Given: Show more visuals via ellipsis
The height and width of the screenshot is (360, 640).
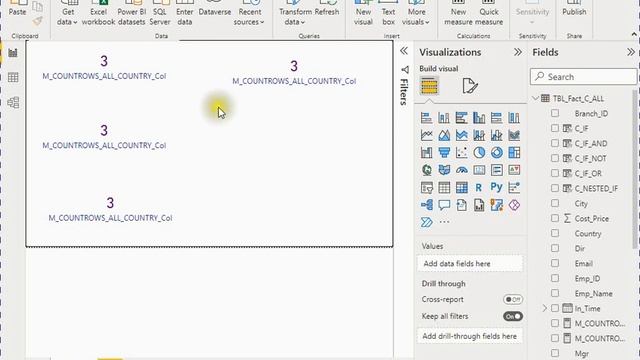Looking at the screenshot, I should [x=444, y=222].
